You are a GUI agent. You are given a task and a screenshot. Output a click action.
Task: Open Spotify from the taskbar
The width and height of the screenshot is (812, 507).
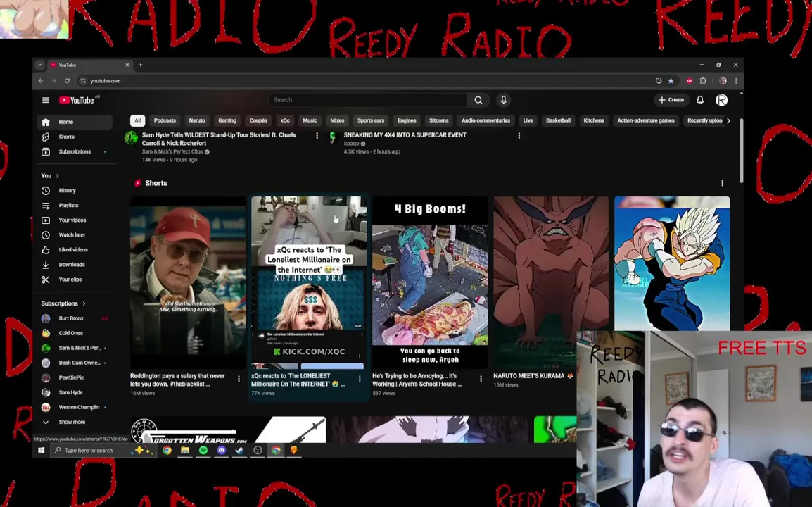203,451
